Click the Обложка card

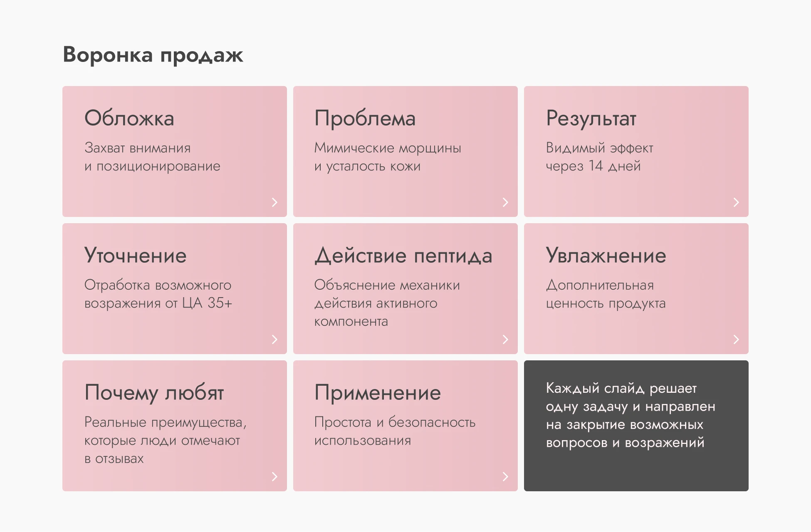174,150
